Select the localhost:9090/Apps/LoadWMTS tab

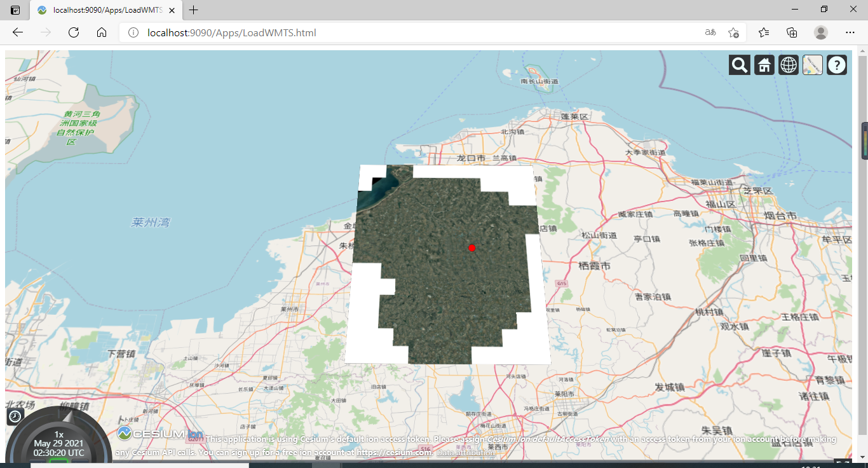(x=105, y=10)
